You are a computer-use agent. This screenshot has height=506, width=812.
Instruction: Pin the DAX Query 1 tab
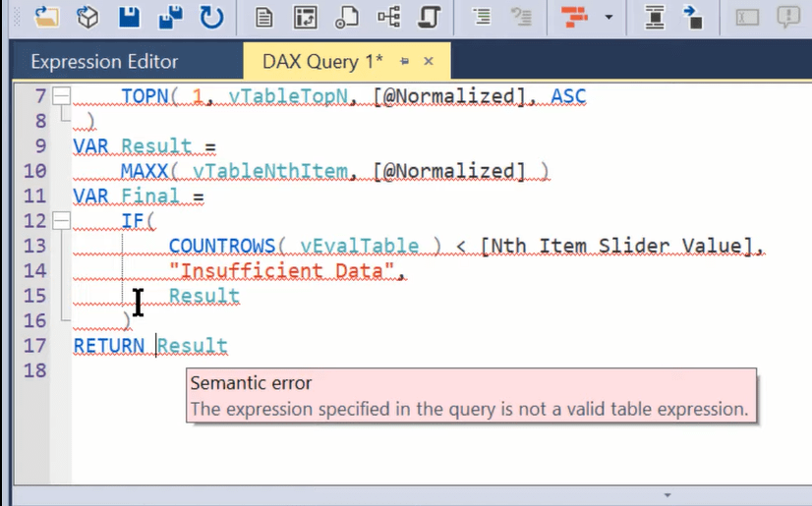pos(404,62)
